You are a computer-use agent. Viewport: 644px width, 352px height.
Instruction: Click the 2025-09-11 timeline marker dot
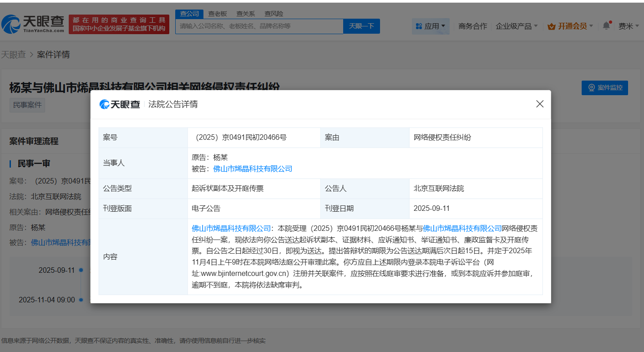click(x=81, y=270)
